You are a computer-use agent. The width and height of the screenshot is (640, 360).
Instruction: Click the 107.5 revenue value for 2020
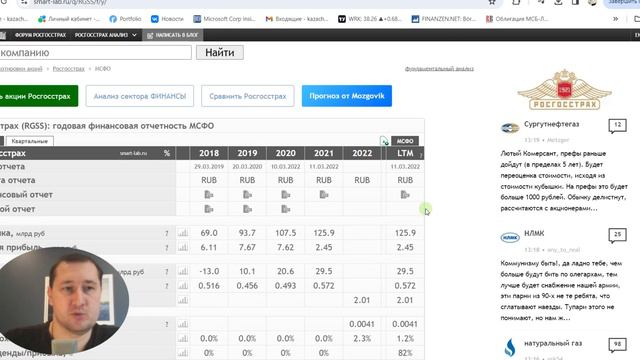point(285,233)
